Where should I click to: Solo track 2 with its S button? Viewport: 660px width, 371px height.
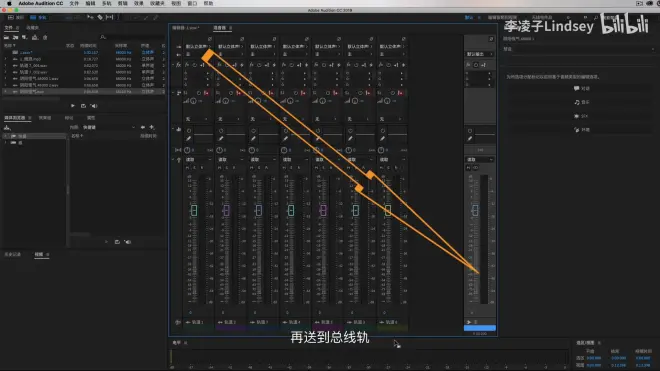pyautogui.click(x=227, y=168)
